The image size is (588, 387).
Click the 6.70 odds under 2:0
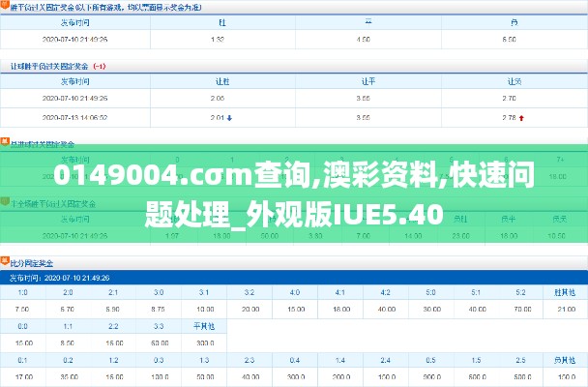click(68, 310)
